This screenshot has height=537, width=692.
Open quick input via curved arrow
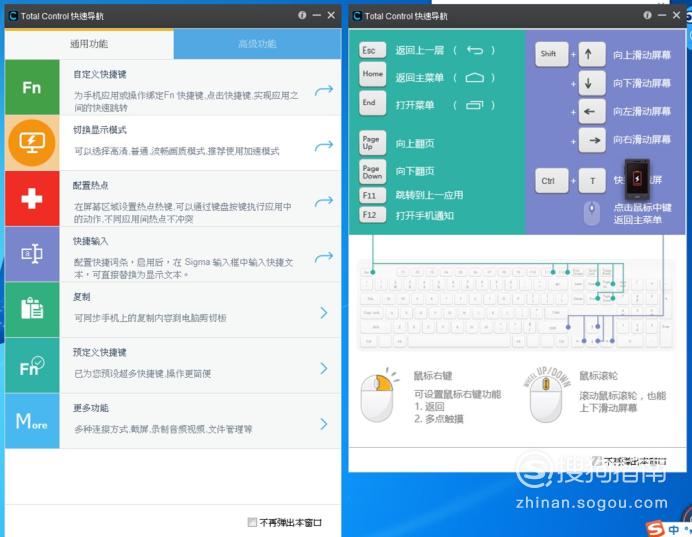(324, 257)
